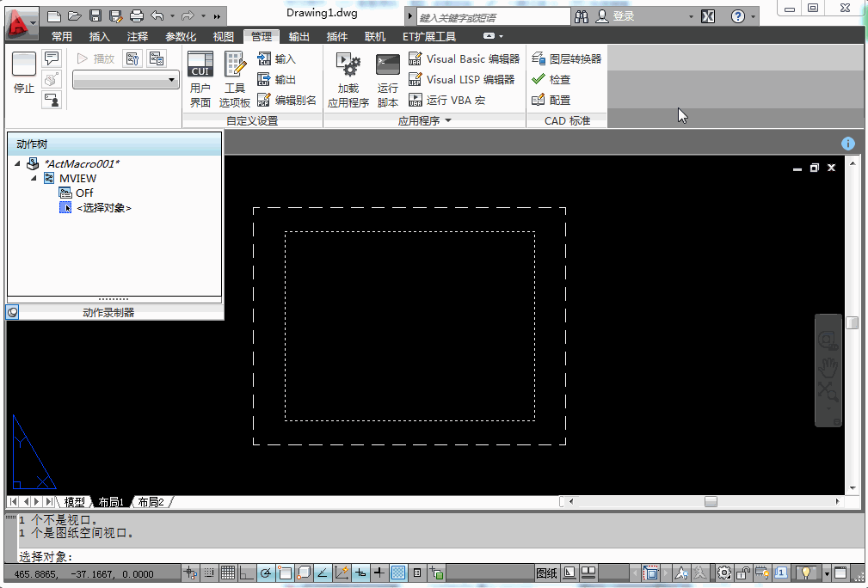This screenshot has width=868, height=588.
Task: Click the request user input icon
Action: point(52,100)
